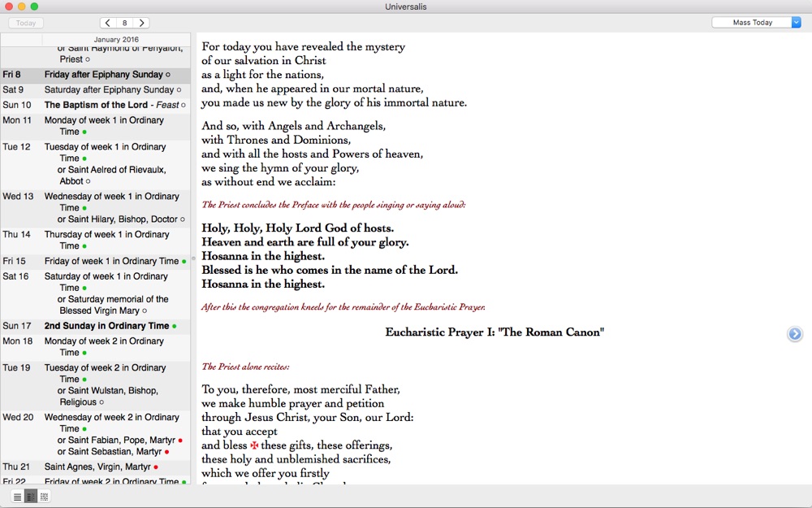Viewport: 812px width, 508px height.
Task: Open the Mass Today dropdown
Action: point(756,23)
